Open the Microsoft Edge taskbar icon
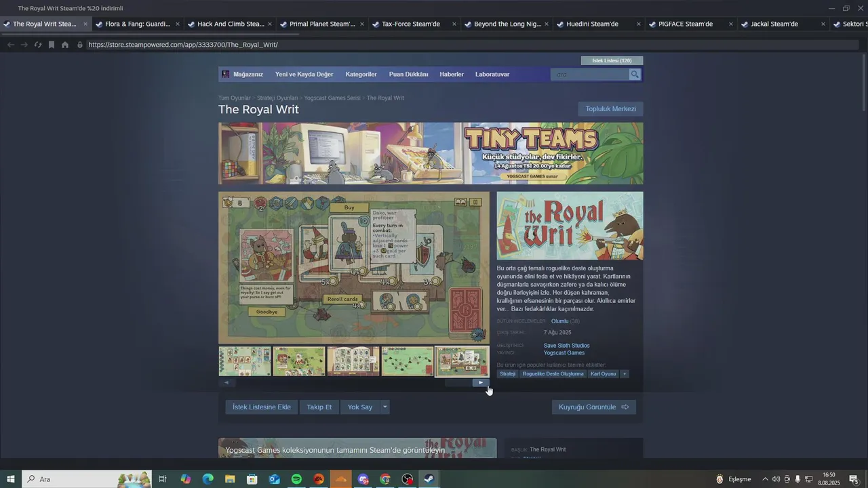 click(x=208, y=479)
